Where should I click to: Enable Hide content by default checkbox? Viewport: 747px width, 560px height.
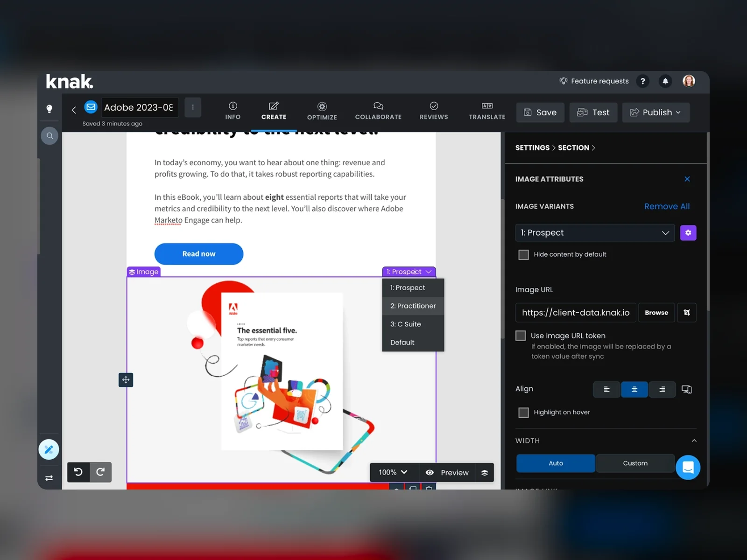click(x=524, y=255)
